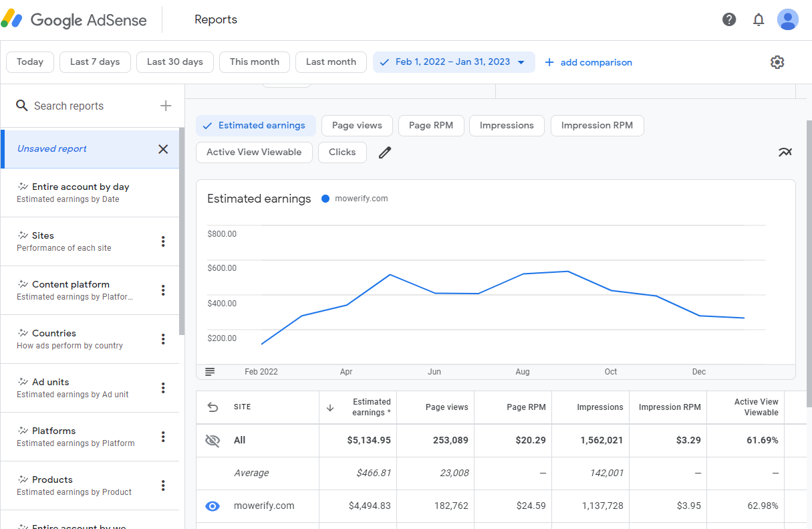
Task: Open the Content platform report
Action: click(90, 290)
